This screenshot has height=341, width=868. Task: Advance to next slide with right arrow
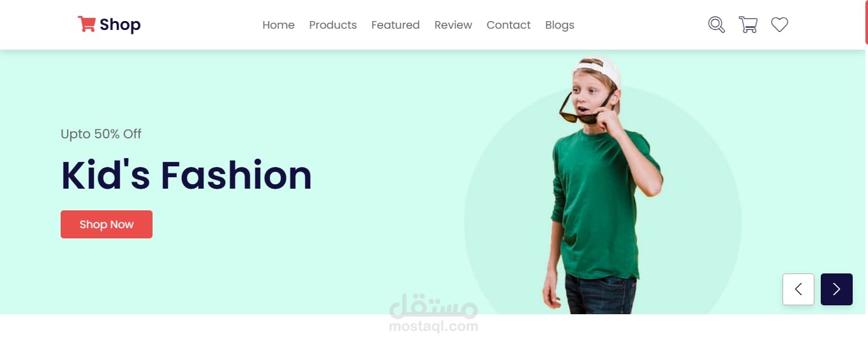pyautogui.click(x=837, y=289)
